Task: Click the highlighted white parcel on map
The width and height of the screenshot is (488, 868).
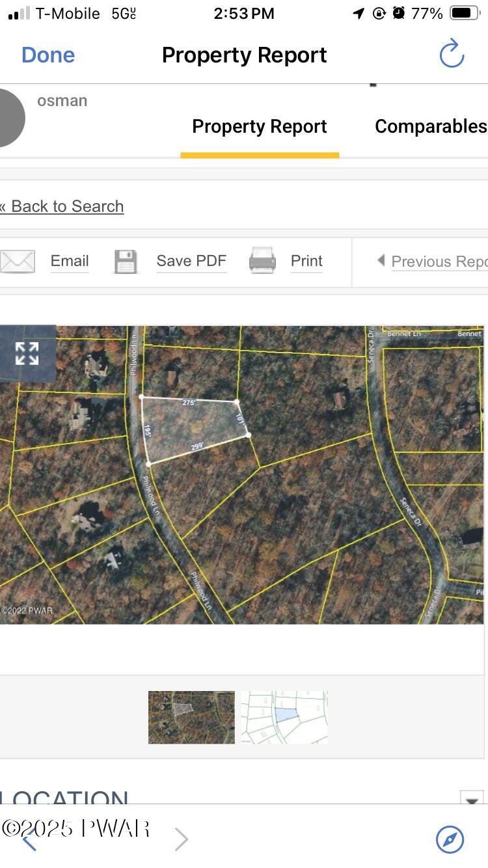Action: click(192, 428)
